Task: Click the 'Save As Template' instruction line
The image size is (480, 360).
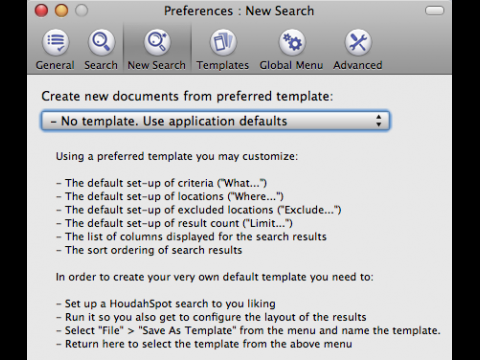Action: [x=248, y=330]
